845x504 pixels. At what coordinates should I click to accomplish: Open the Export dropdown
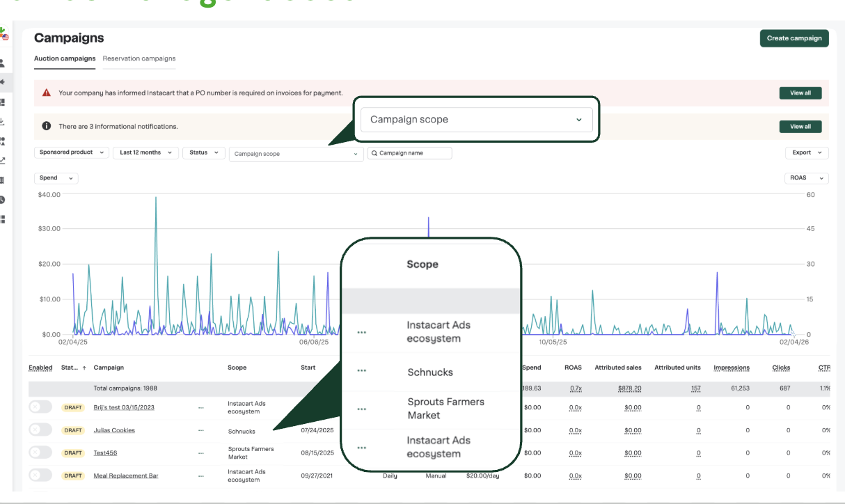click(x=807, y=152)
